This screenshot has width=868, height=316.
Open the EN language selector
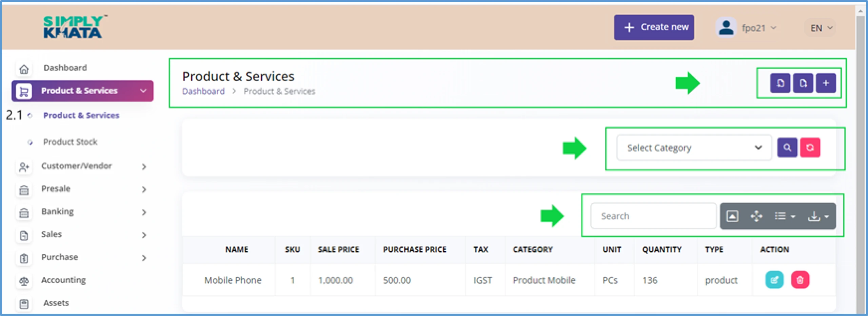coord(821,28)
